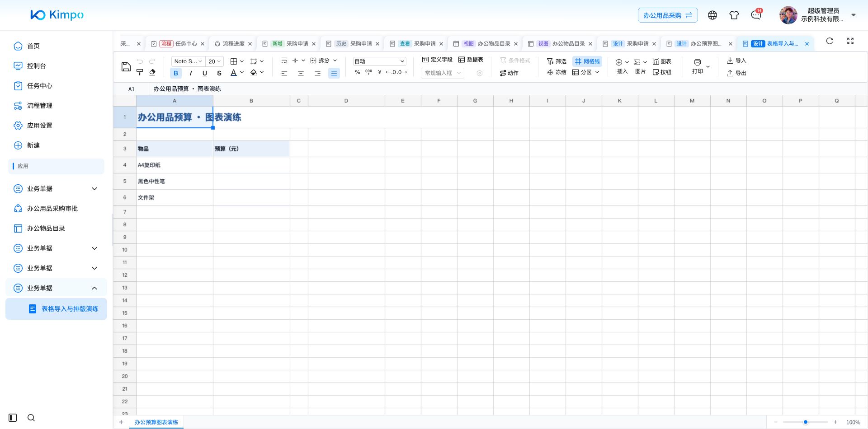Collapse the sidebar panel icon
This screenshot has height=429, width=868.
coord(13,418)
